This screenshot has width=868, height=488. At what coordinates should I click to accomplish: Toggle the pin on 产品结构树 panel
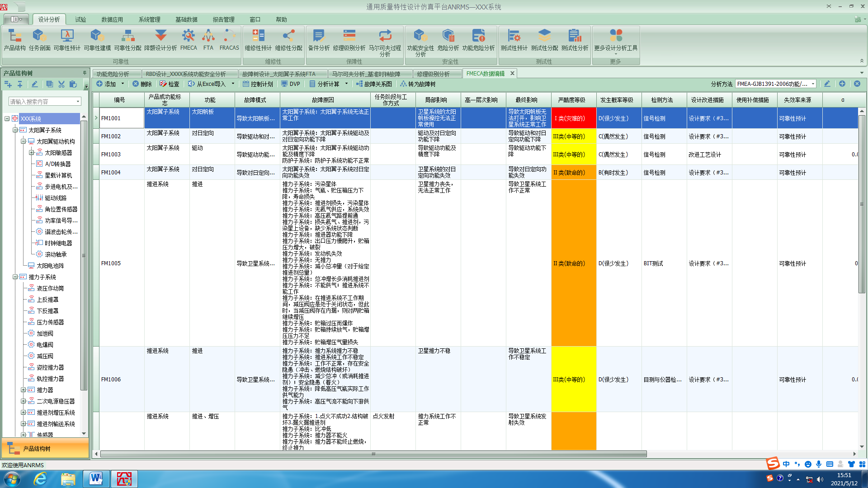pos(85,73)
